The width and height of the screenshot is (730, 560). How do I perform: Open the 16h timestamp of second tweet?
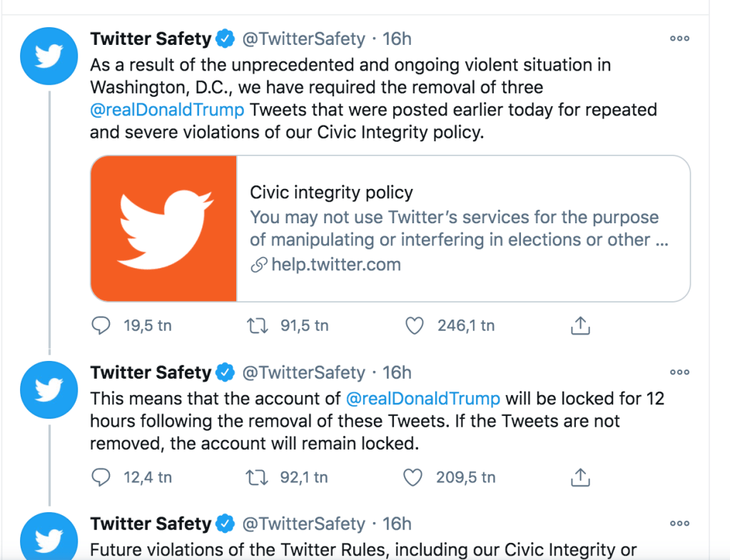point(397,372)
